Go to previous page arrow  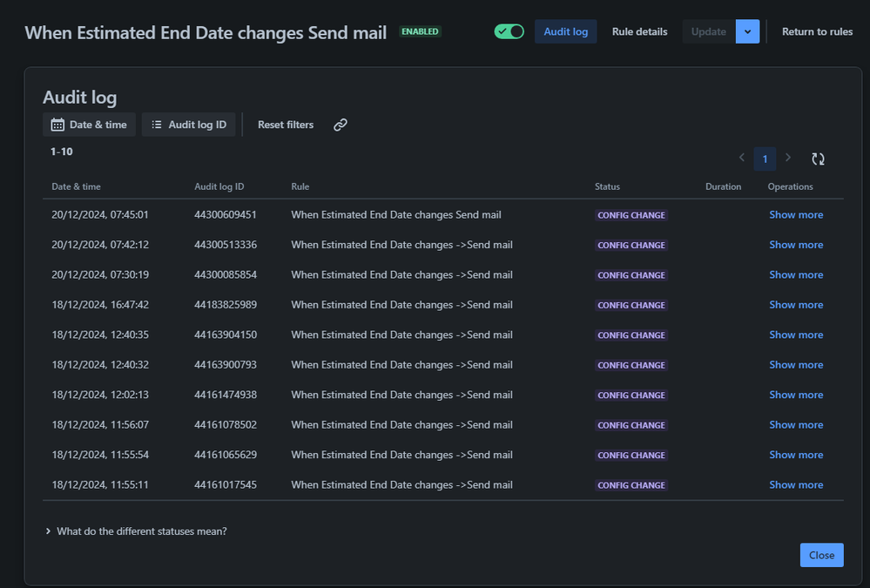741,158
